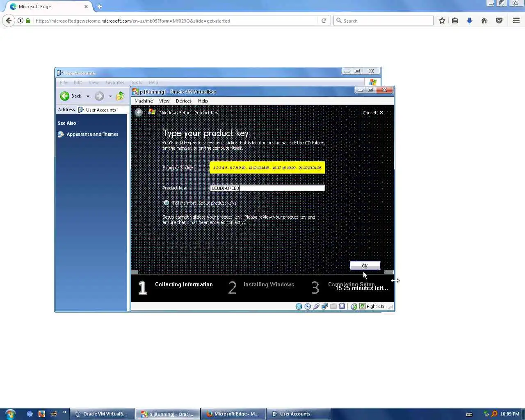Open the Favorites menu in User Accounts window

(114, 82)
